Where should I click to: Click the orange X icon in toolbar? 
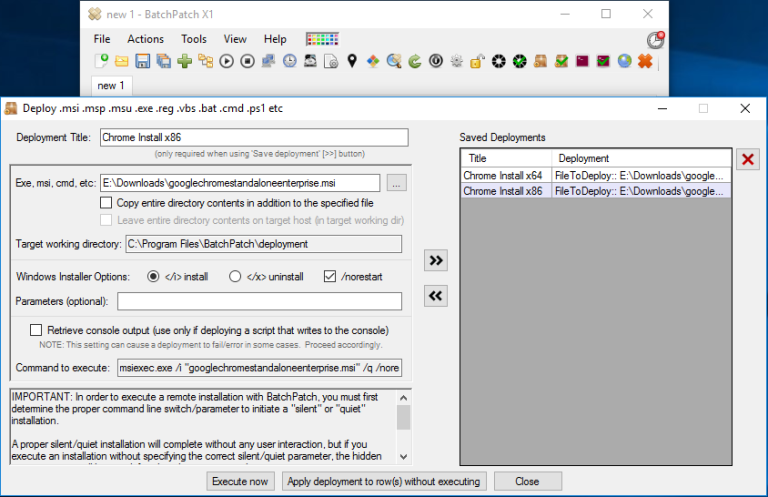pyautogui.click(x=645, y=62)
